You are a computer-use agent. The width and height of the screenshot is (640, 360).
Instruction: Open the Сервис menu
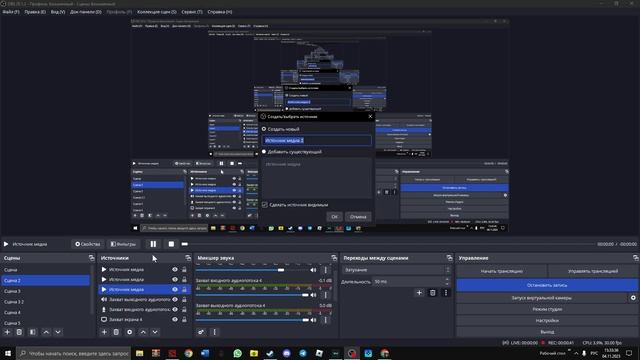(x=192, y=12)
